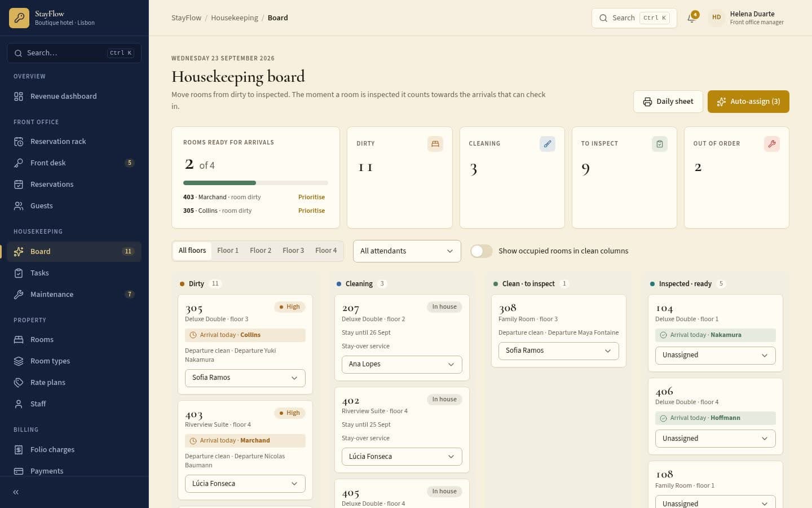Switch to Floor 1 tab
The height and width of the screenshot is (508, 812).
228,251
